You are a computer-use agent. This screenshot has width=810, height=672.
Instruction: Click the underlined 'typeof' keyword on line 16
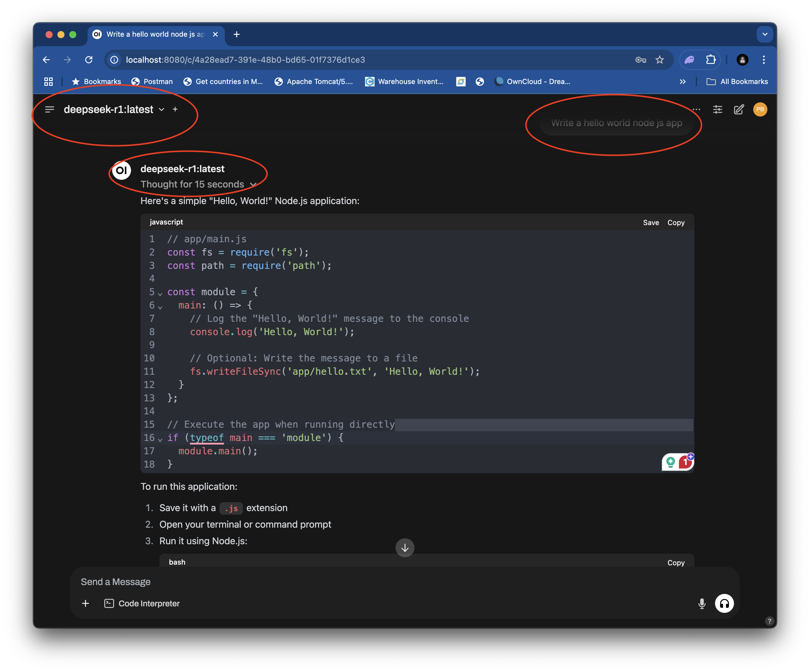point(207,438)
